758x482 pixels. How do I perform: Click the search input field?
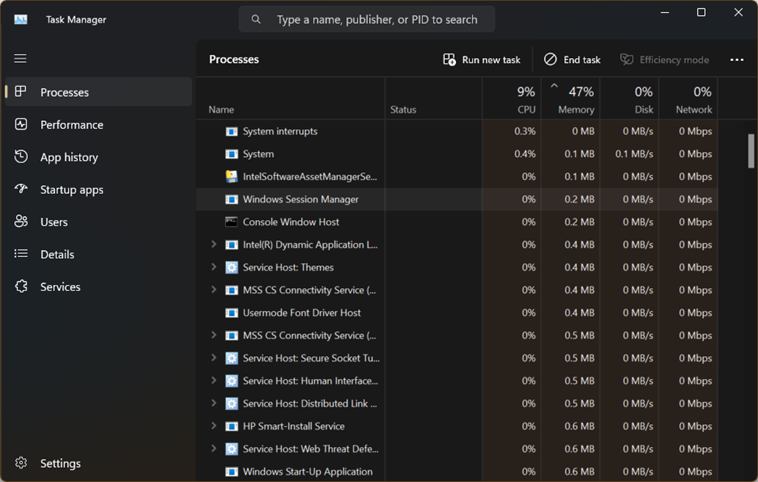(367, 19)
